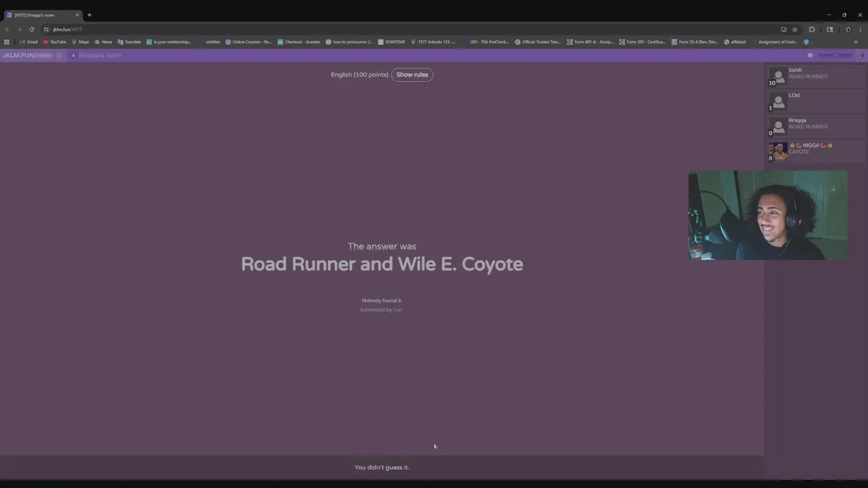Click the red icon at header's far right
868x488 pixels.
(861, 56)
